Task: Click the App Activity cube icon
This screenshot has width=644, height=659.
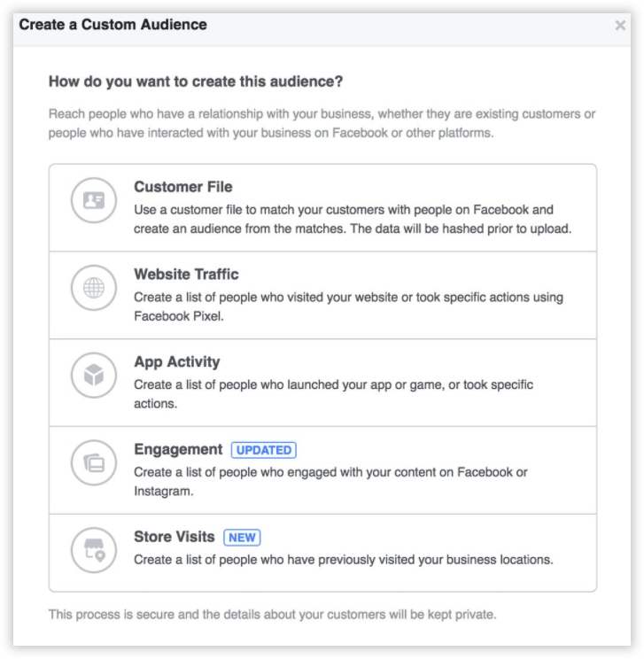Action: [94, 375]
